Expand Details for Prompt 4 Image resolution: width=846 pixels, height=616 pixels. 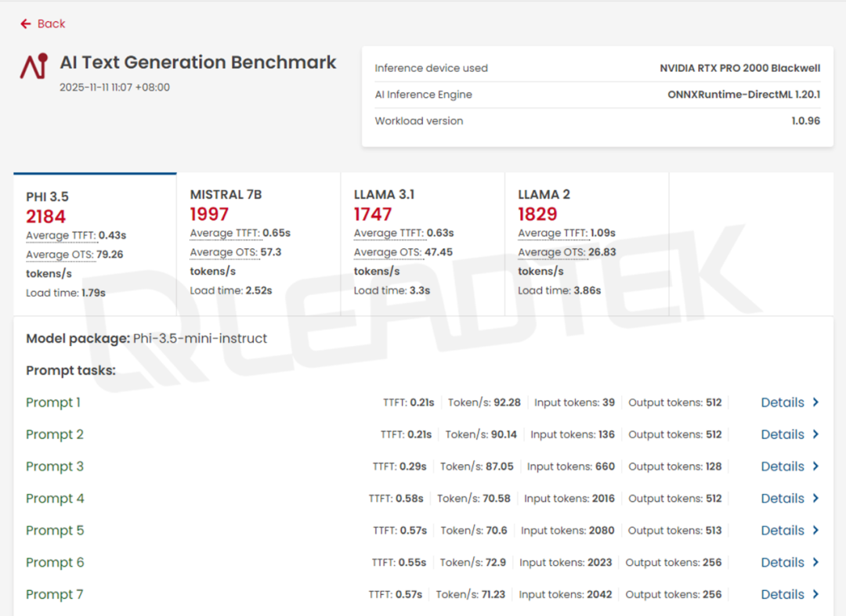[x=783, y=499]
